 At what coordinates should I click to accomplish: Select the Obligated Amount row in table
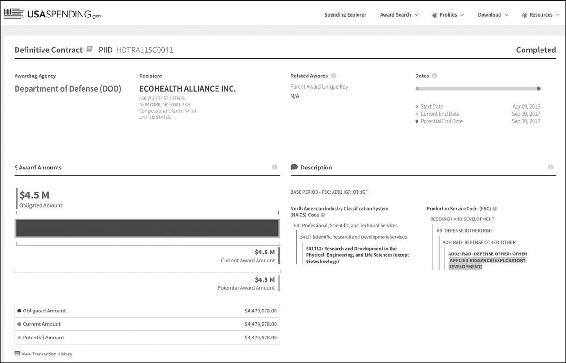coord(147,311)
